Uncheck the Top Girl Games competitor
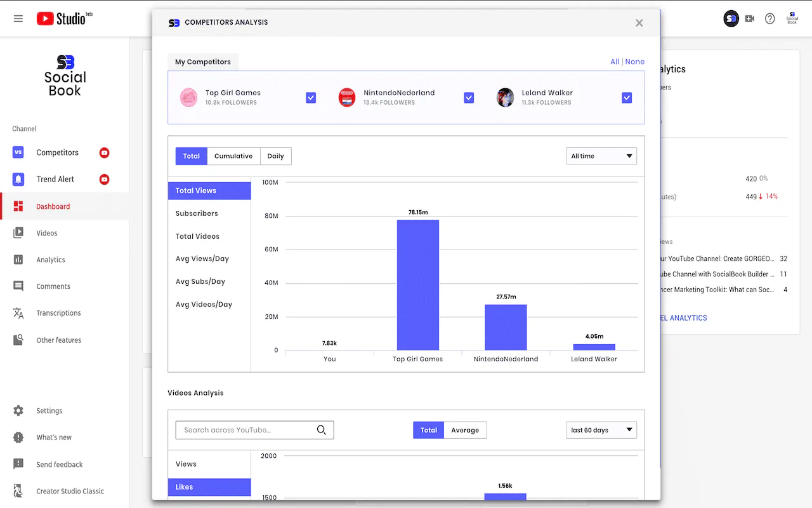This screenshot has width=812, height=508. tap(310, 97)
